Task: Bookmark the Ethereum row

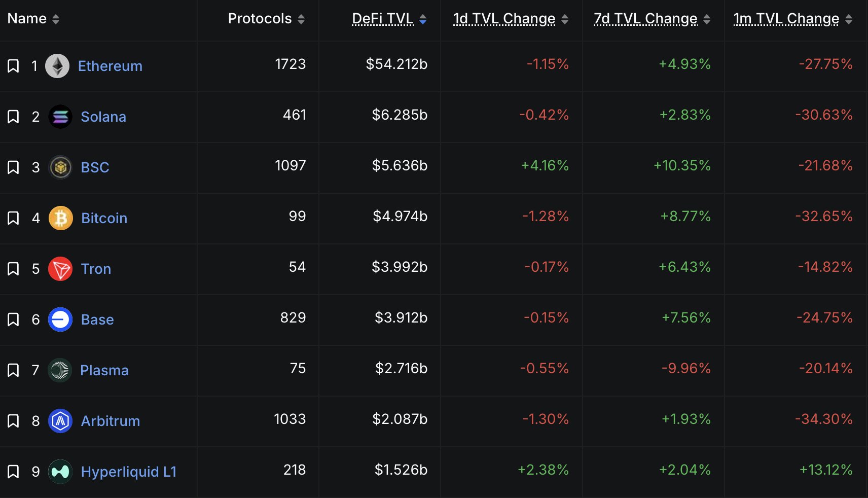Action: click(x=13, y=66)
